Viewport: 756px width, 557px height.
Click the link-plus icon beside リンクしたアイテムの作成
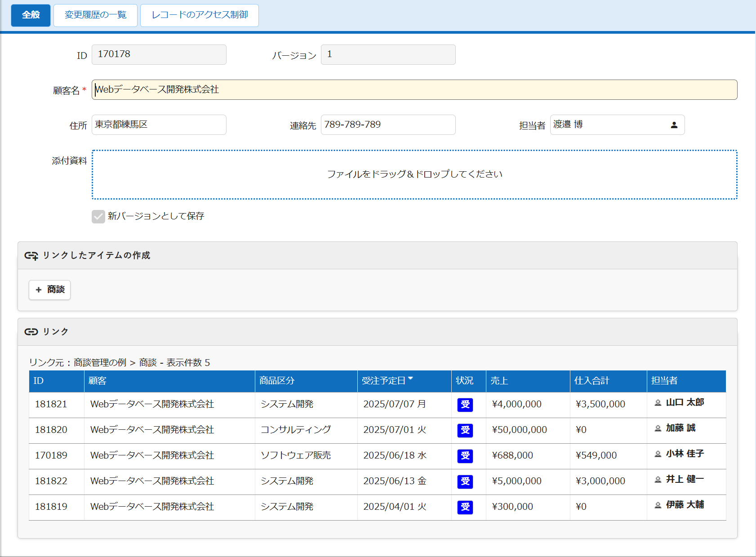click(x=31, y=256)
